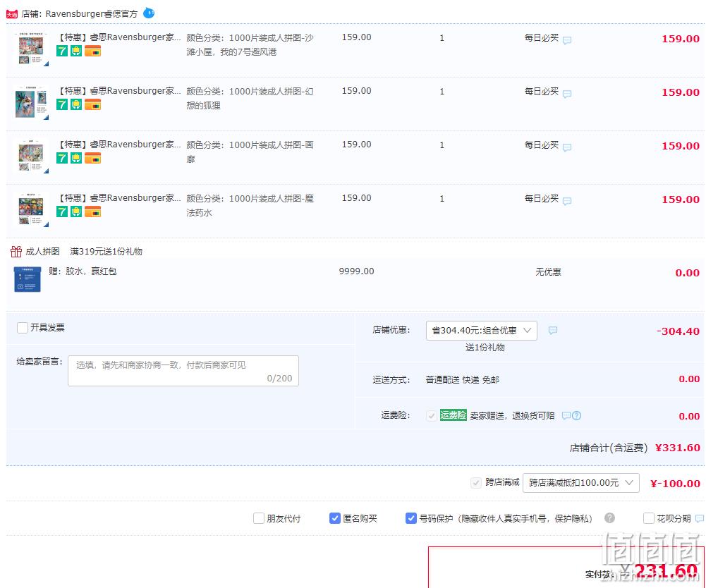This screenshot has width=706, height=588.
Task: Toggle the 运费险 checkbox
Action: [x=432, y=415]
